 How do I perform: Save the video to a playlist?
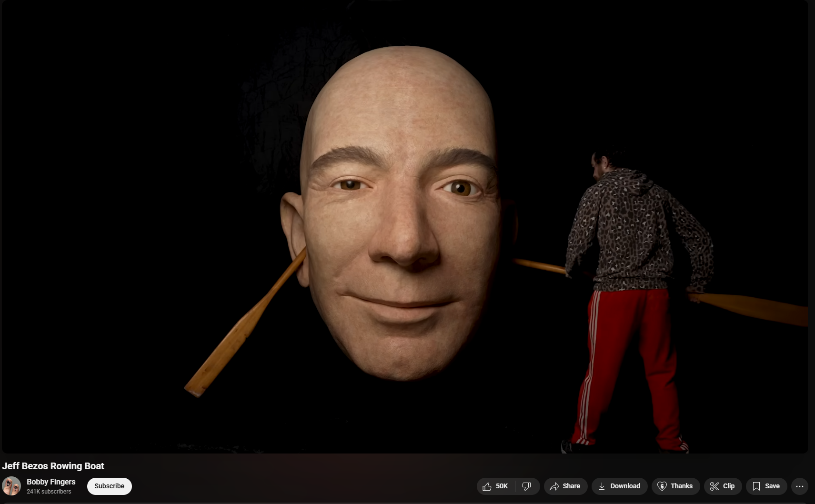click(x=766, y=486)
